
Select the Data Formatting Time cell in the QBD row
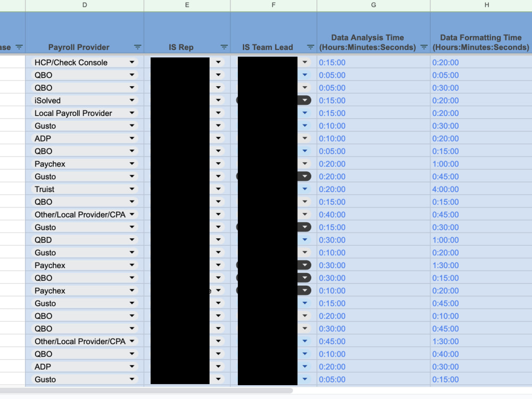coord(481,240)
